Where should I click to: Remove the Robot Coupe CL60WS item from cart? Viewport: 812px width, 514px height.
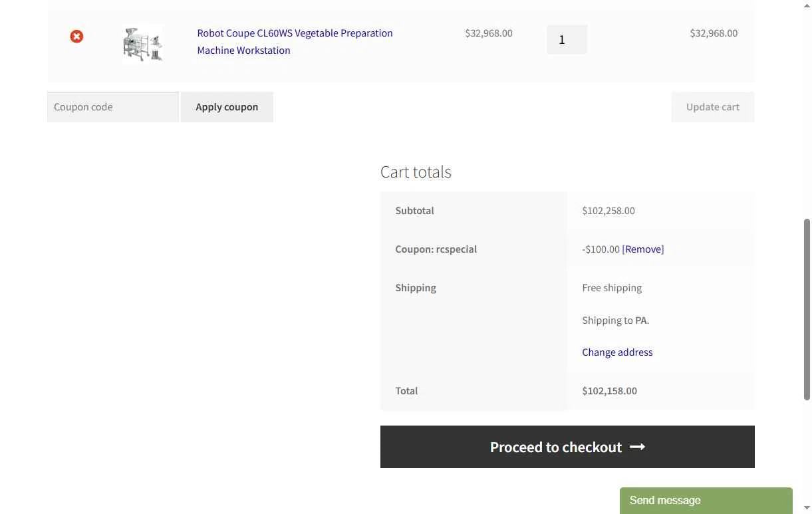click(x=76, y=37)
